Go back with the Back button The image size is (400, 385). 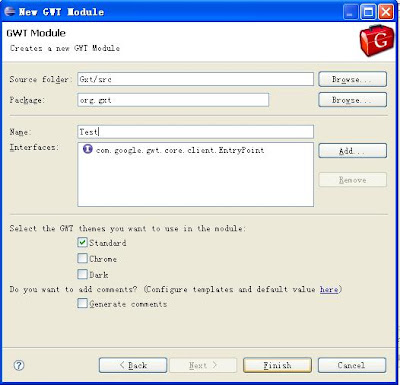coord(133,365)
